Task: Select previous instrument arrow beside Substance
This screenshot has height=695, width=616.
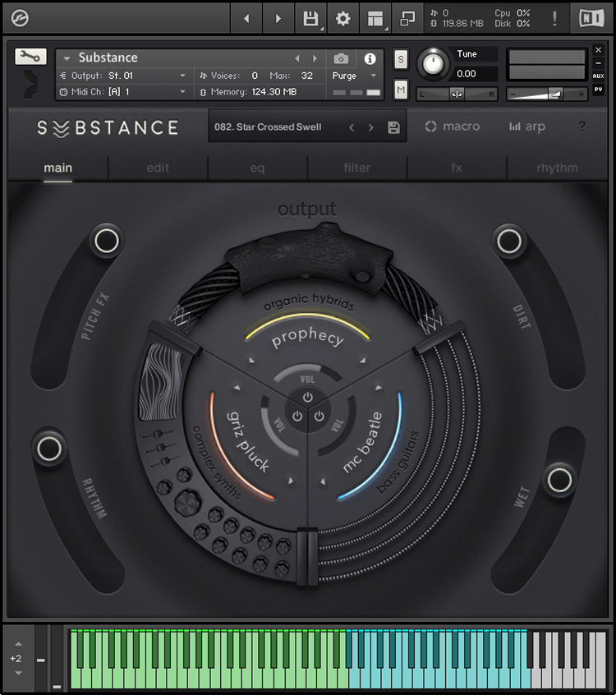Action: coord(297,58)
